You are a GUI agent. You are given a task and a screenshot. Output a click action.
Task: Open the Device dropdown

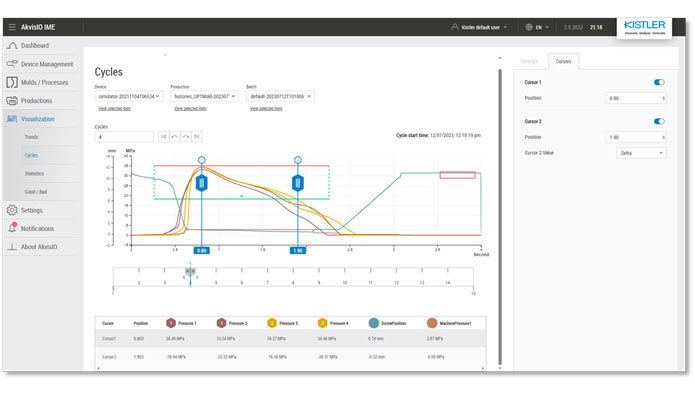coord(129,96)
